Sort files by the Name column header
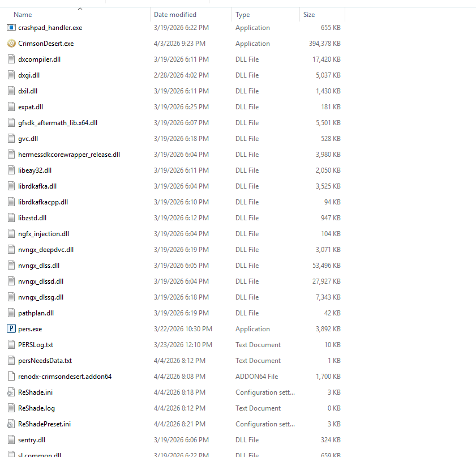Image resolution: width=476 pixels, height=457 pixels. coord(23,15)
